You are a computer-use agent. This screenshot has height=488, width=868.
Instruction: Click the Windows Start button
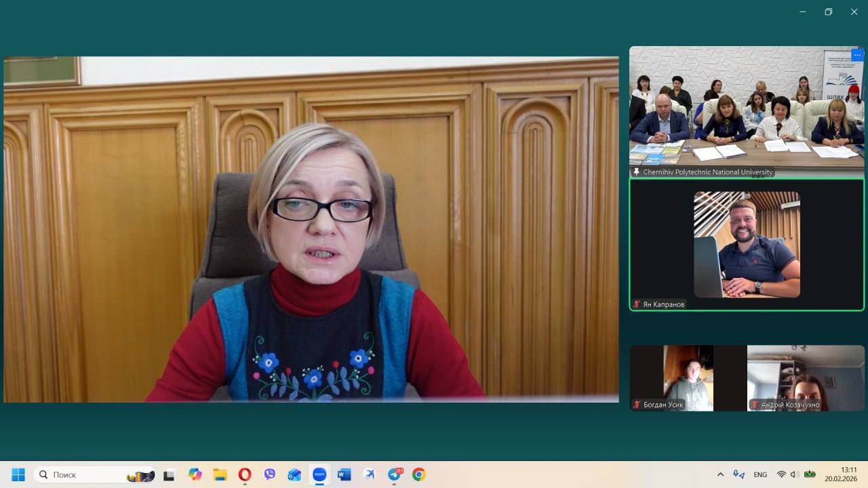coord(18,474)
